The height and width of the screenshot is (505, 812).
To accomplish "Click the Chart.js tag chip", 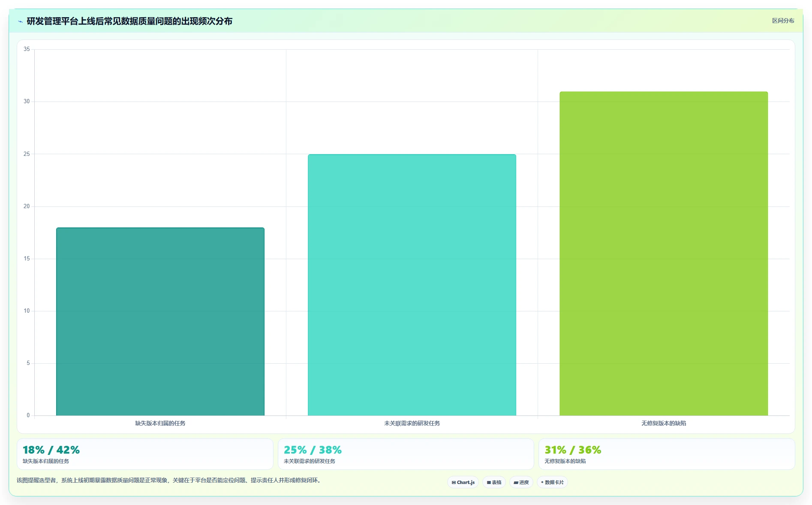I will tap(463, 482).
